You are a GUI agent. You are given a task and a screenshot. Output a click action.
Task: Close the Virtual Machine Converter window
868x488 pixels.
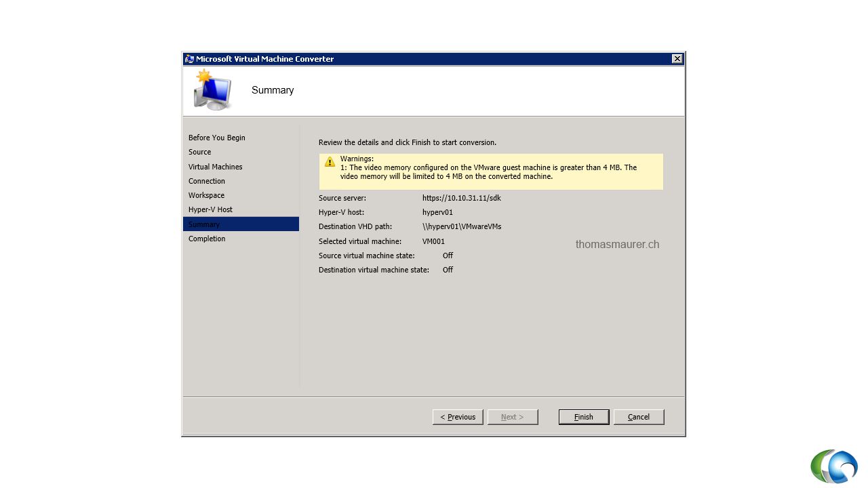(x=677, y=59)
